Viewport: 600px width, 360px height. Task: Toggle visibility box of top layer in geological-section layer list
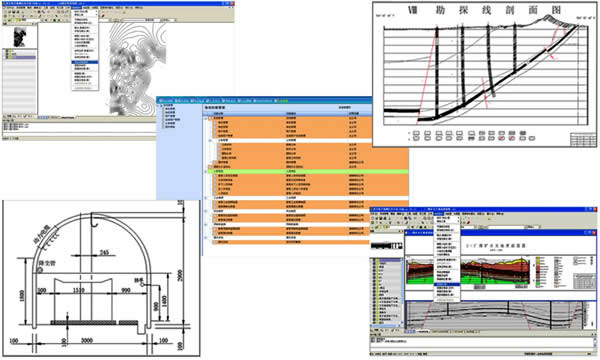[x=374, y=261]
